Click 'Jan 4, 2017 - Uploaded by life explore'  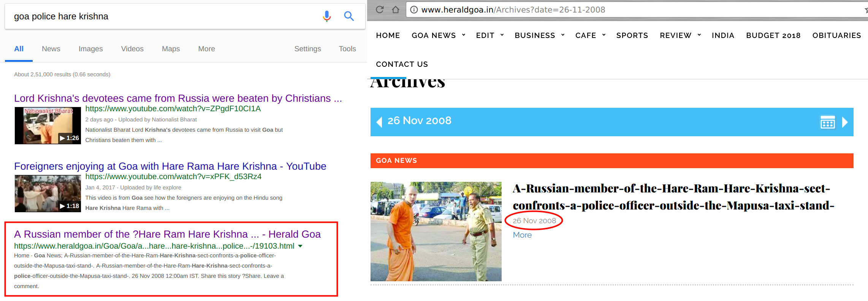point(133,188)
